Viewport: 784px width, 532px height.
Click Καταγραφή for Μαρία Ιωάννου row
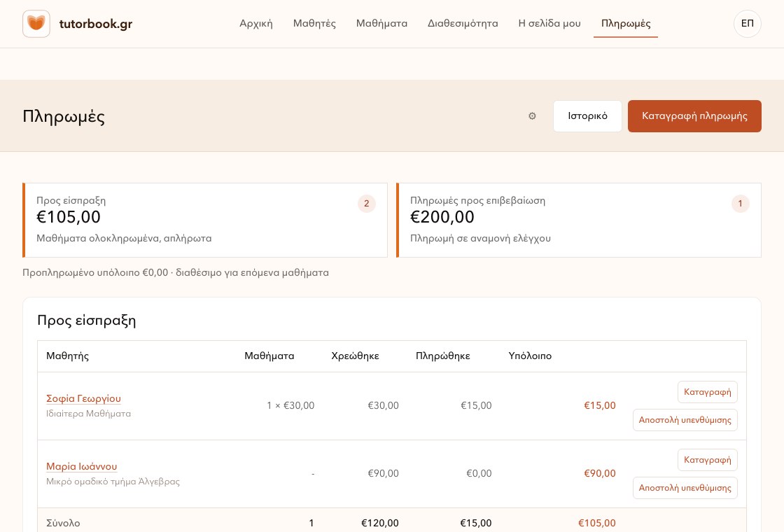point(707,460)
